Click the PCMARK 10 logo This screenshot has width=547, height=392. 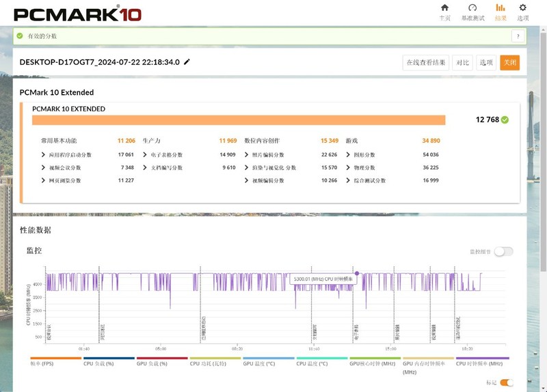(x=77, y=14)
